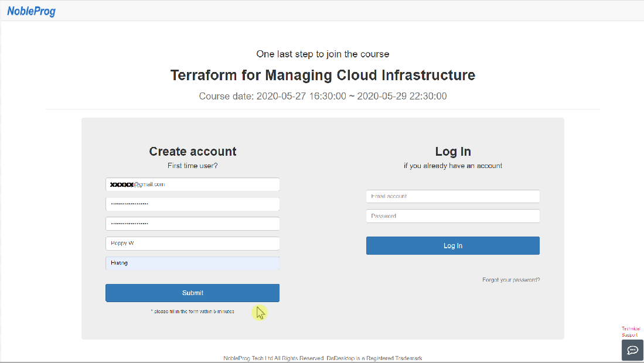644x363 pixels.
Task: Click the 'One last step to join the course' text
Action: (323, 54)
